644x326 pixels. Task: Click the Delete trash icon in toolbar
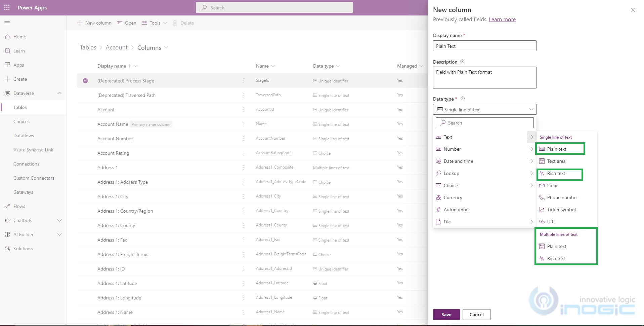point(175,23)
